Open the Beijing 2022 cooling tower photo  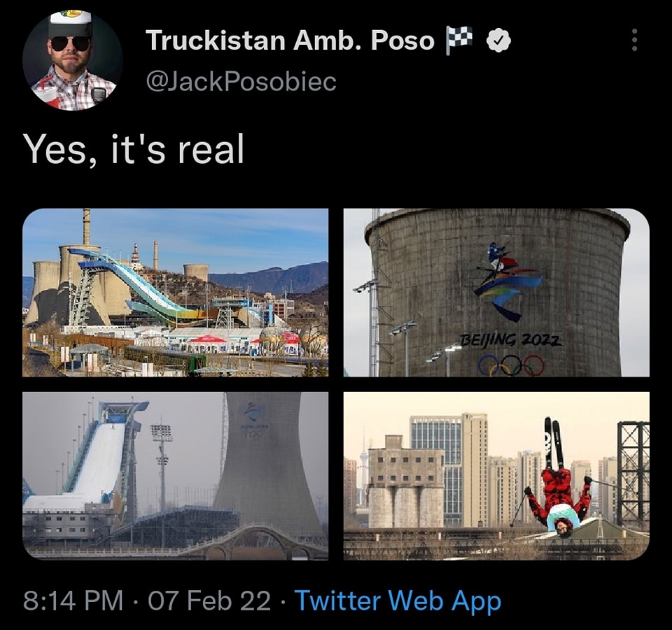tap(496, 292)
